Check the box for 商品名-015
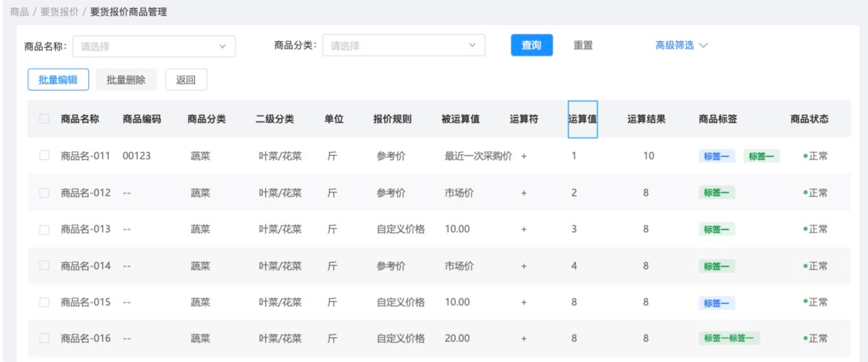Viewport: 868px width, 362px height. click(x=44, y=302)
